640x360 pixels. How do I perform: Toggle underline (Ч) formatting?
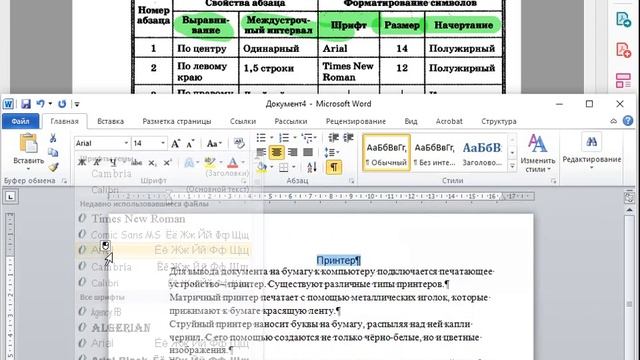pos(113,163)
